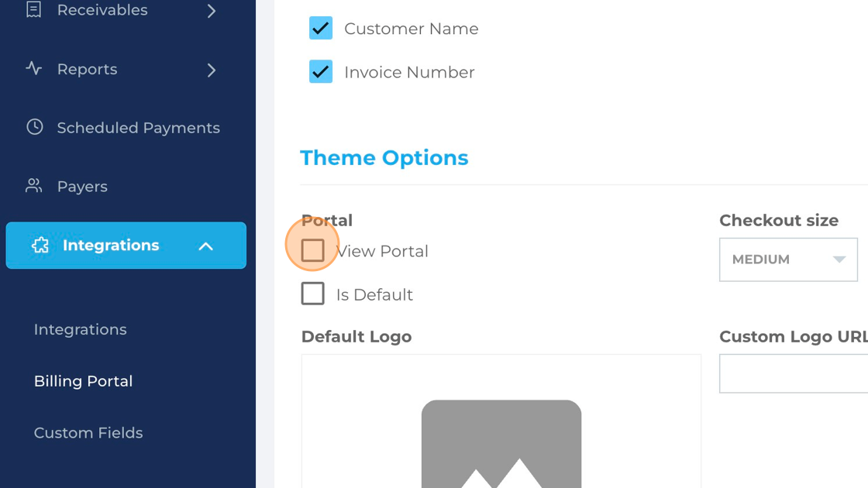This screenshot has height=488, width=868.
Task: Click the Receivables receipt icon
Action: tap(34, 9)
